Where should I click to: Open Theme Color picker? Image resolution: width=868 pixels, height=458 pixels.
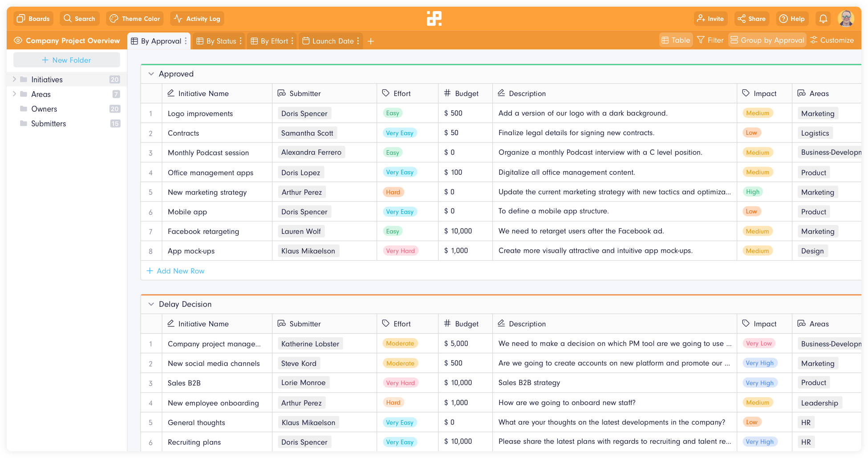click(x=135, y=19)
